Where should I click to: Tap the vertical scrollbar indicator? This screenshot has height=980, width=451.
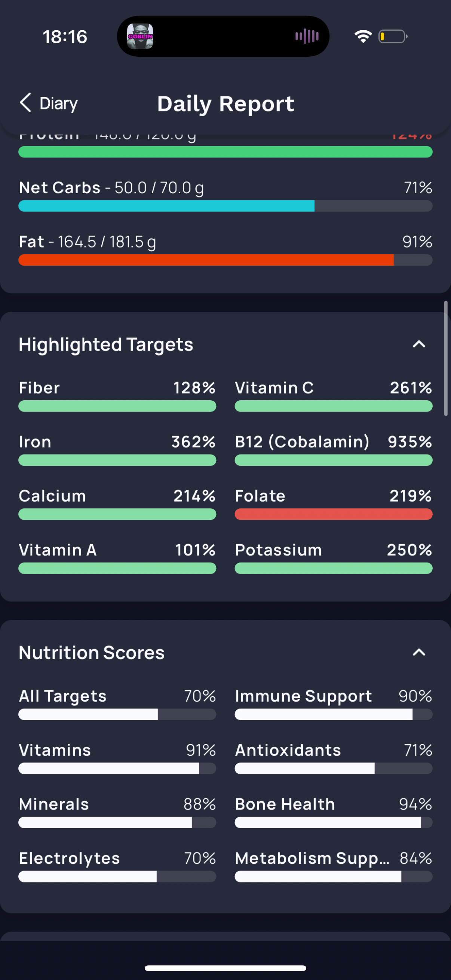[x=446, y=358]
